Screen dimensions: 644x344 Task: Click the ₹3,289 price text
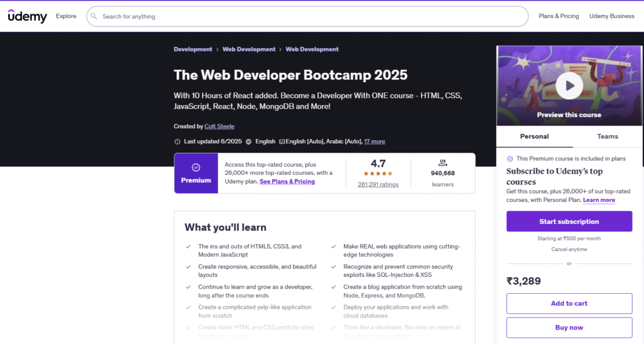[524, 281]
